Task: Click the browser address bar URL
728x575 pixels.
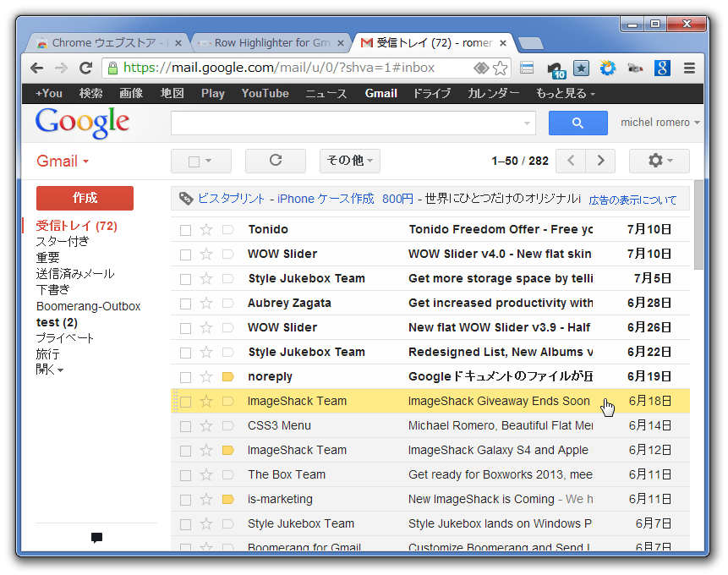Action: coord(278,68)
